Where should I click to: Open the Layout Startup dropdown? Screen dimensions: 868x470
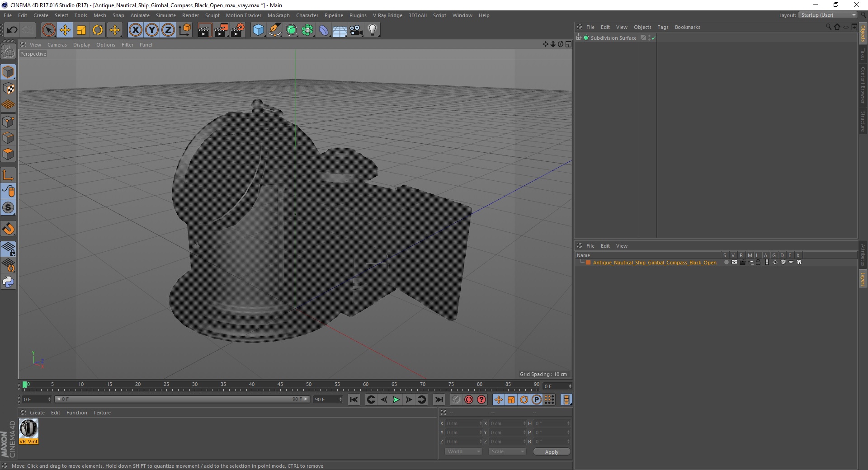pyautogui.click(x=828, y=15)
